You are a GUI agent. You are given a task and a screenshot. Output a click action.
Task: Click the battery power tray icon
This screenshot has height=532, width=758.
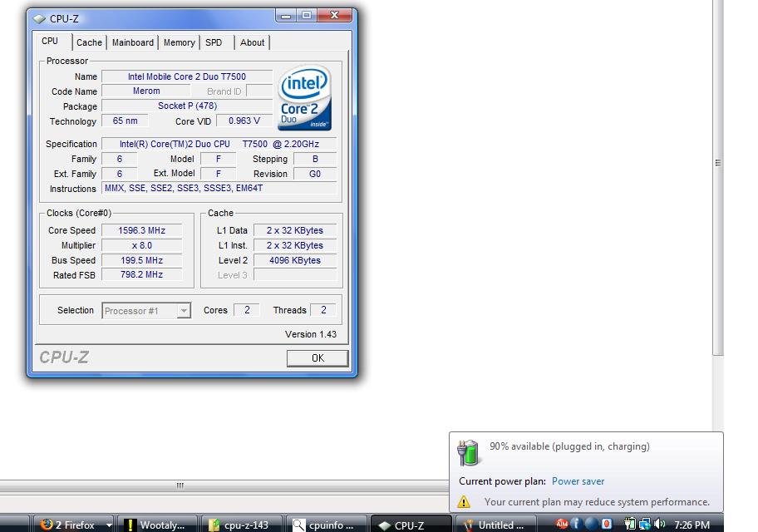coord(630,524)
